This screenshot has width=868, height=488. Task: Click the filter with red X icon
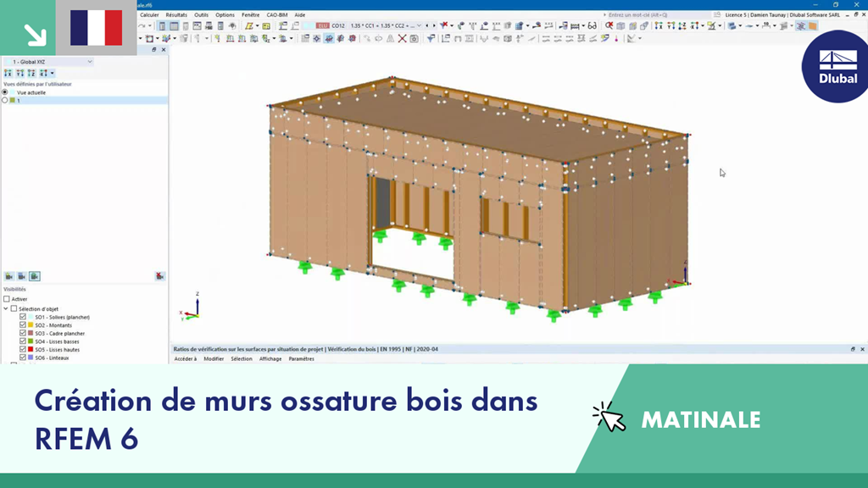click(x=444, y=25)
